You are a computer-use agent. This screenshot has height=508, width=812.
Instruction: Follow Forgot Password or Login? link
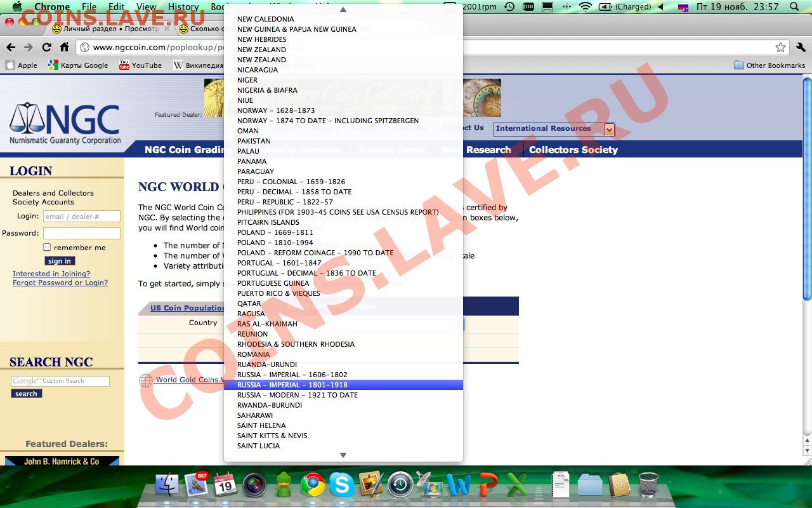coord(60,283)
